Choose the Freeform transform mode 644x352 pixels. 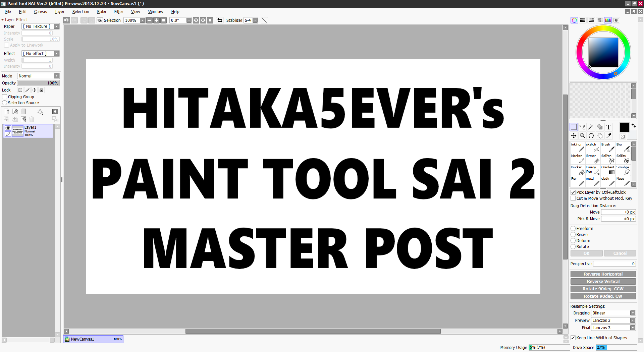[573, 229]
